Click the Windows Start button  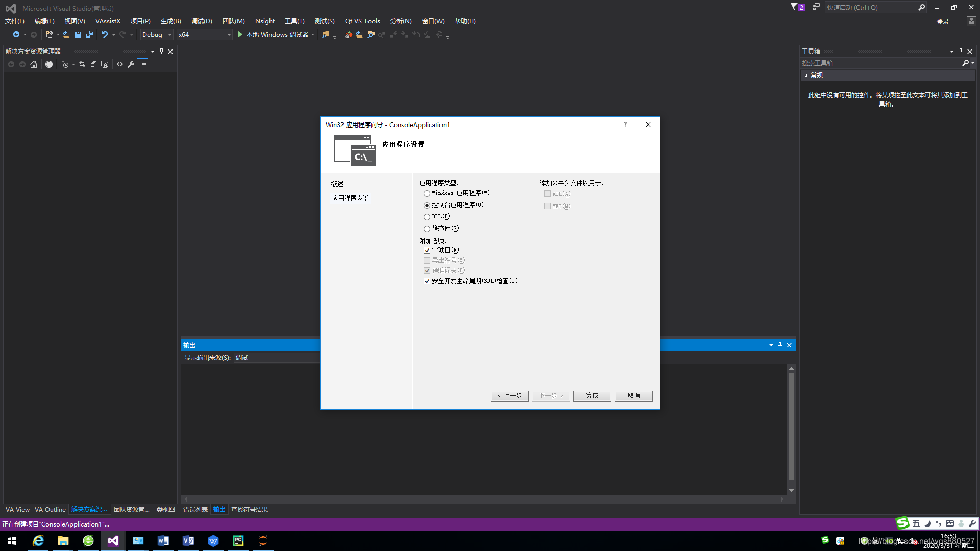coord(12,541)
